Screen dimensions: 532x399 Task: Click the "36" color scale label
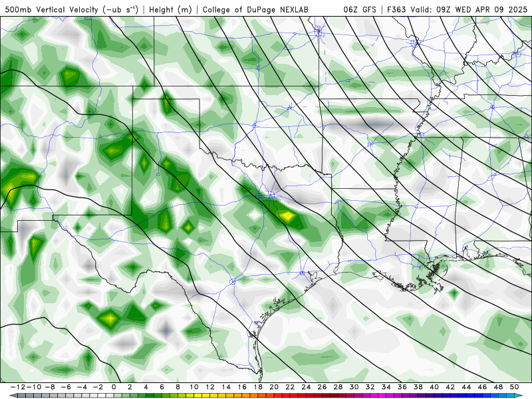402,387
